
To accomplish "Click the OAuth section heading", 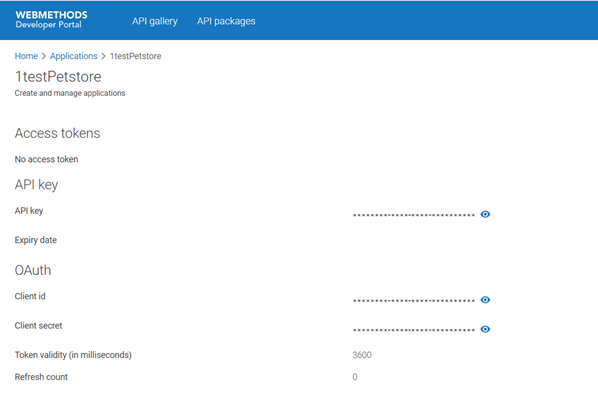I will pos(33,270).
